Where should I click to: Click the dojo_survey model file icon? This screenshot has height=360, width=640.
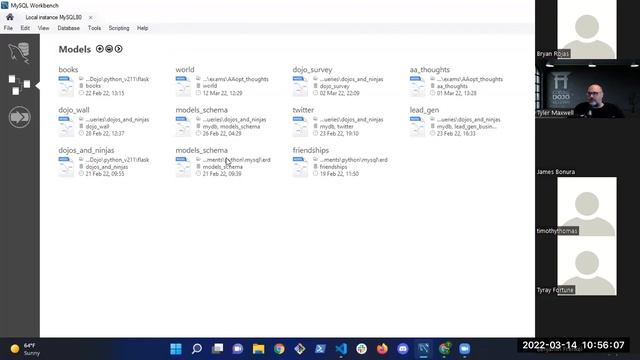click(300, 86)
